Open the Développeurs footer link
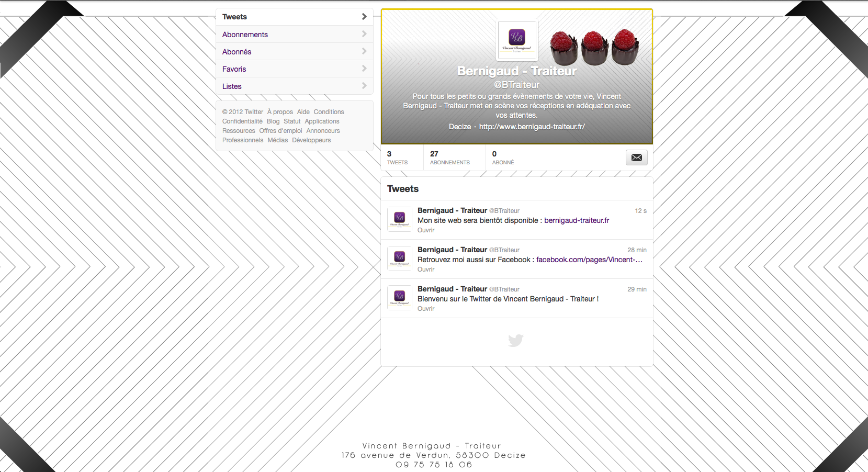Screen dimensions: 868x472 coord(311,140)
